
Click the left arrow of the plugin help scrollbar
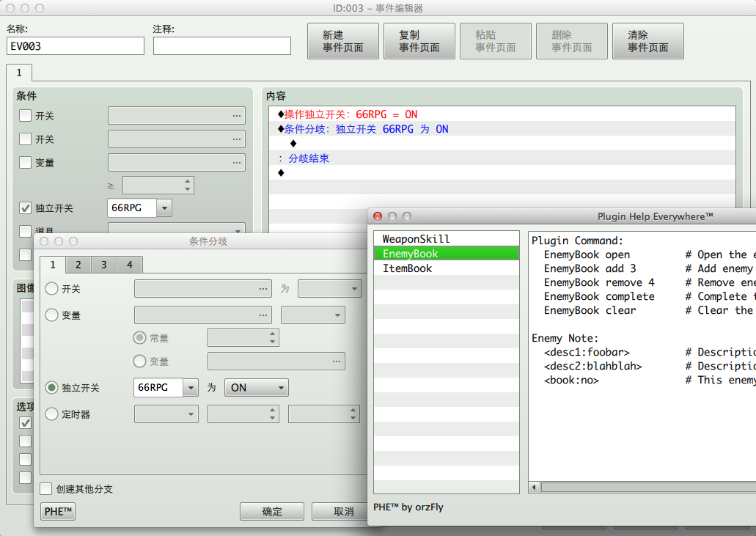534,488
